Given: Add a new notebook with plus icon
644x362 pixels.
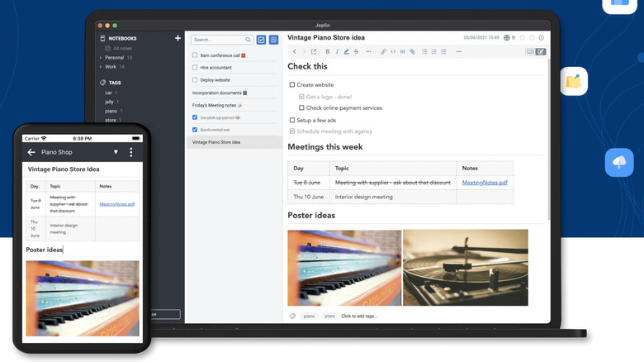Looking at the screenshot, I should tap(178, 38).
